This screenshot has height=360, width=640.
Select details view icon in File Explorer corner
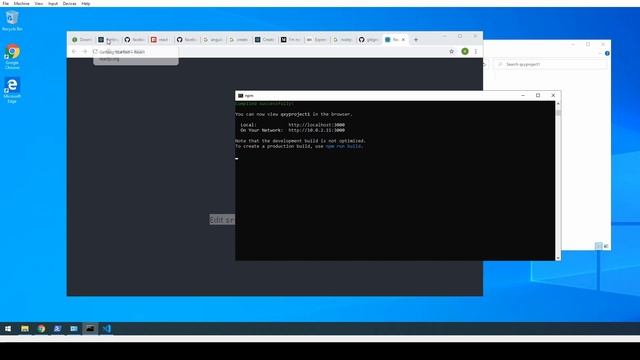598,246
